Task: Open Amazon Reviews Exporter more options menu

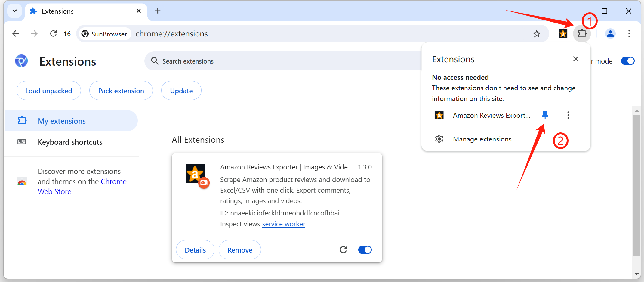Action: tap(568, 115)
